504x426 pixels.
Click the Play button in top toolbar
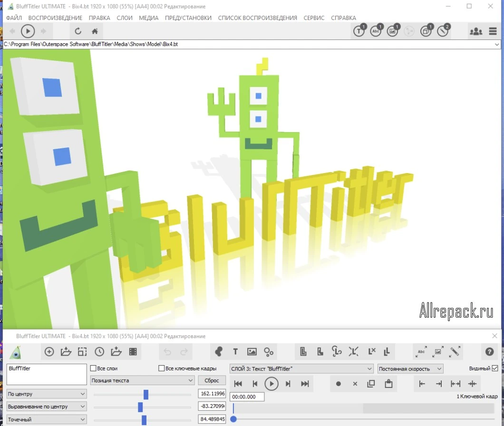(28, 31)
